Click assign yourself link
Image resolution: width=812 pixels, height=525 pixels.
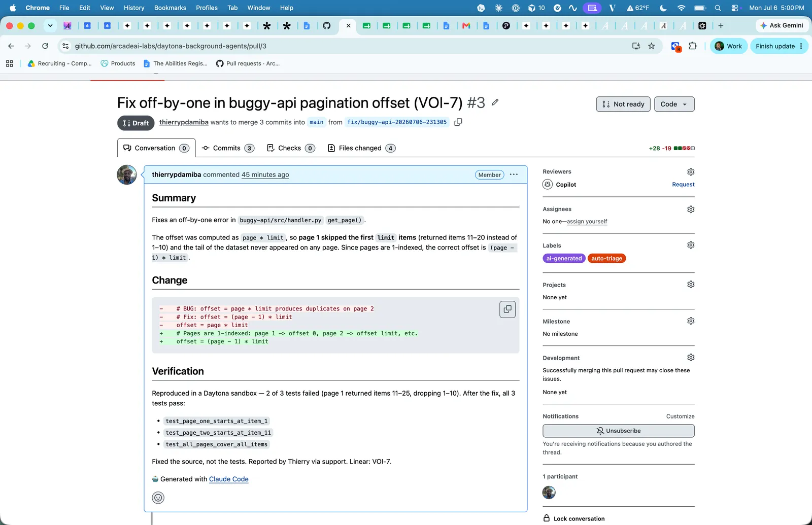587,222
